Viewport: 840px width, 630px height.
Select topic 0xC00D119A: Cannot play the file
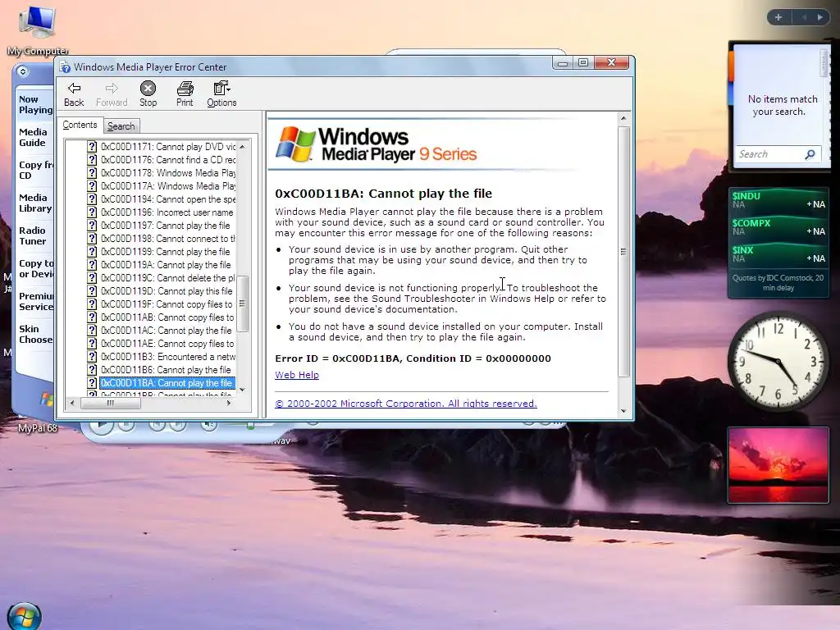click(x=166, y=265)
